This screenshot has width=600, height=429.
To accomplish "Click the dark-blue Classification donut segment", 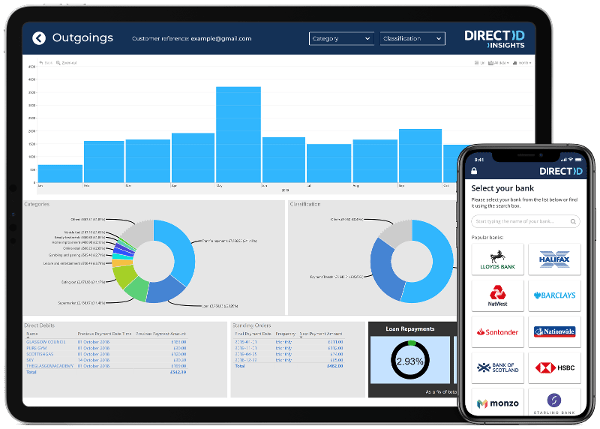I will click(x=385, y=271).
